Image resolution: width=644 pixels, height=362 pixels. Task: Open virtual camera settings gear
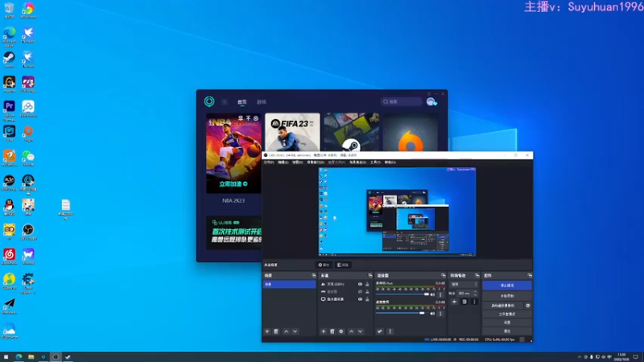[x=528, y=306]
